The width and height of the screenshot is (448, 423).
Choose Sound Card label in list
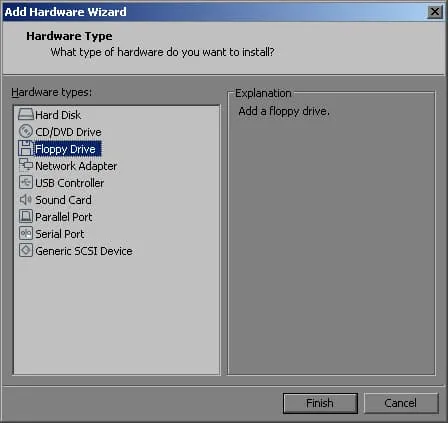[63, 200]
